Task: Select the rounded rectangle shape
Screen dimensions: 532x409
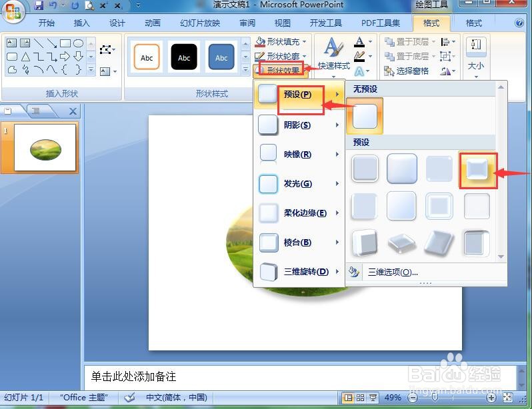Action: [x=12, y=57]
